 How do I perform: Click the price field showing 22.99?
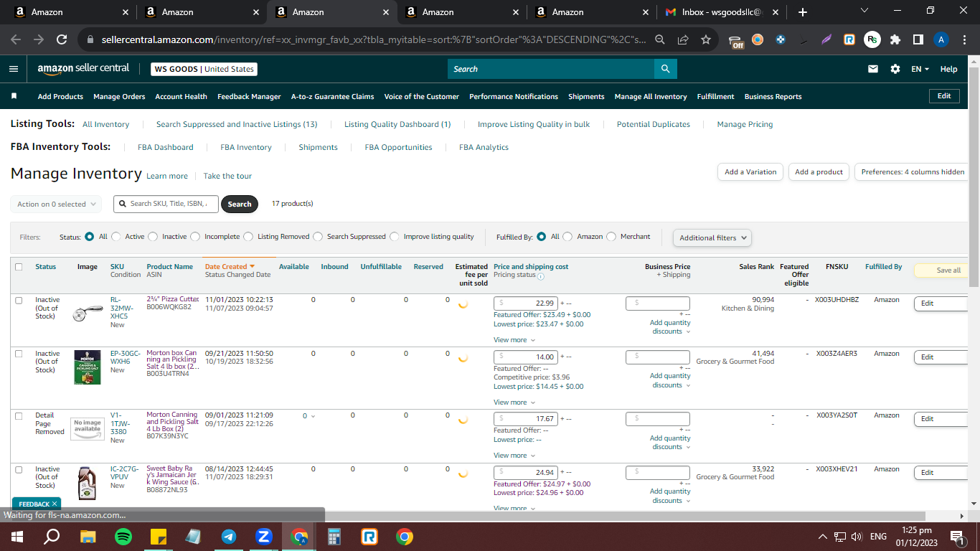[x=526, y=303]
